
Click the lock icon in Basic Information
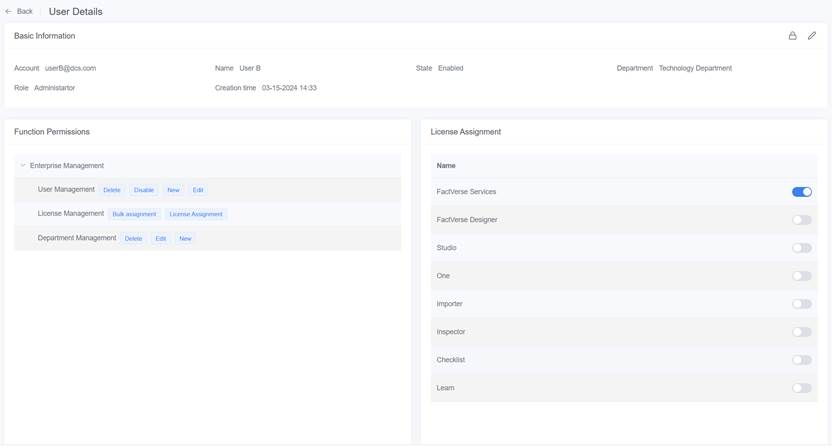[x=792, y=36]
